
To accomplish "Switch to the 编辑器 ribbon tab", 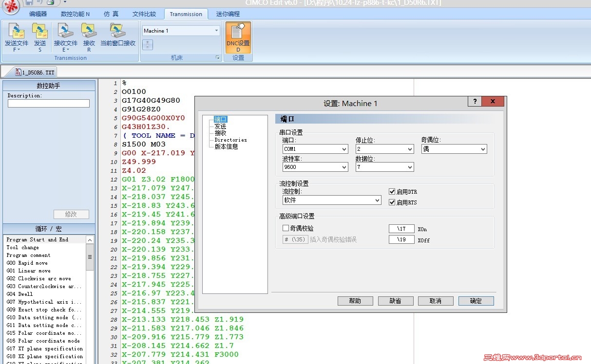I will coord(38,14).
